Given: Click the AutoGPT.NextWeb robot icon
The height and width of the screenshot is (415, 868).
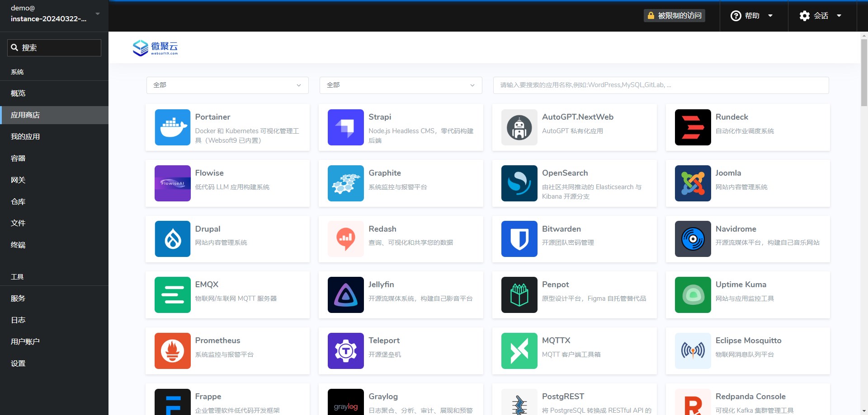Looking at the screenshot, I should 519,127.
